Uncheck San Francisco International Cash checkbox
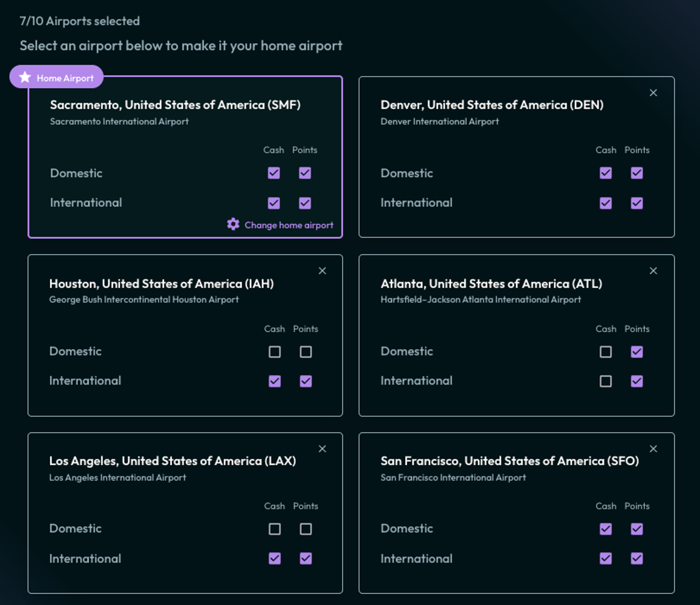700x605 pixels. tap(605, 558)
